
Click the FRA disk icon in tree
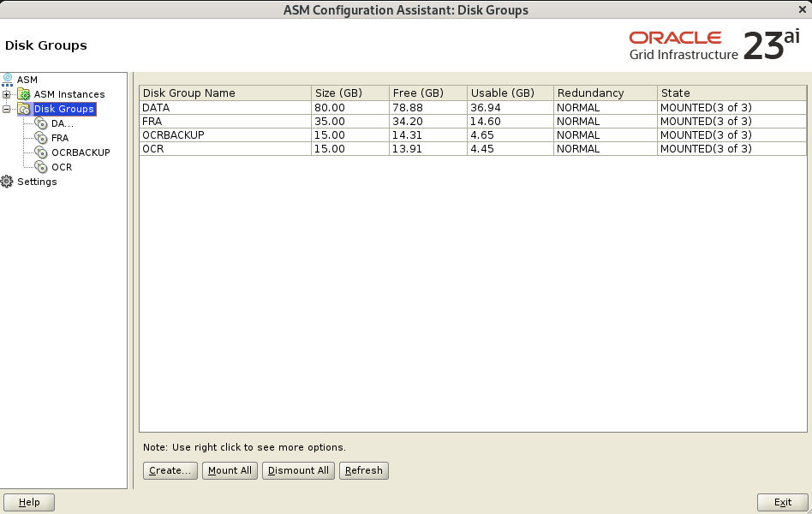(x=41, y=138)
